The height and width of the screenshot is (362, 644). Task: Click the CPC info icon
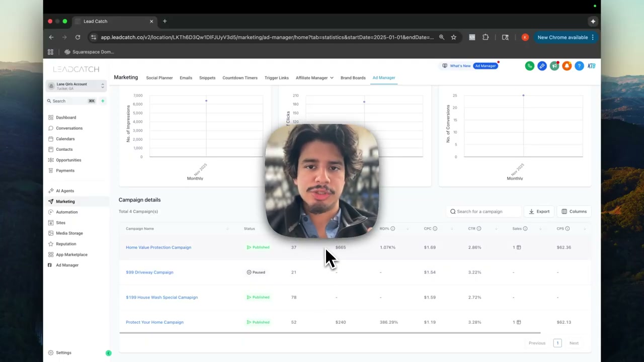coord(435,229)
